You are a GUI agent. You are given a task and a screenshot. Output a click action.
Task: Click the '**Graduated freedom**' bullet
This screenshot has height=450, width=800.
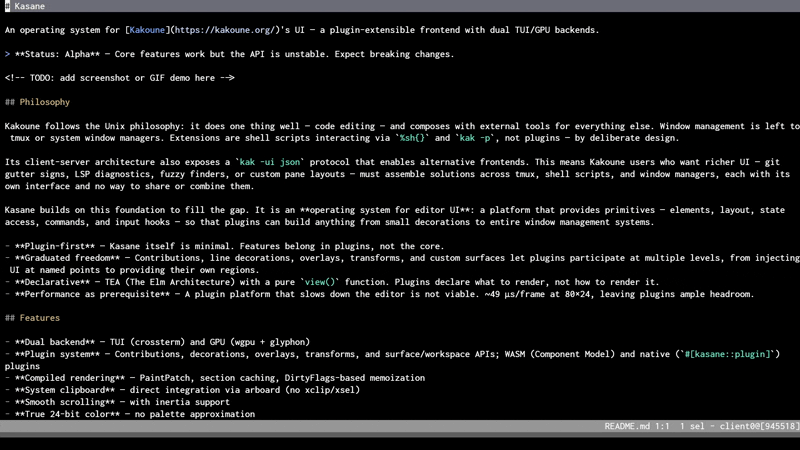click(67, 258)
